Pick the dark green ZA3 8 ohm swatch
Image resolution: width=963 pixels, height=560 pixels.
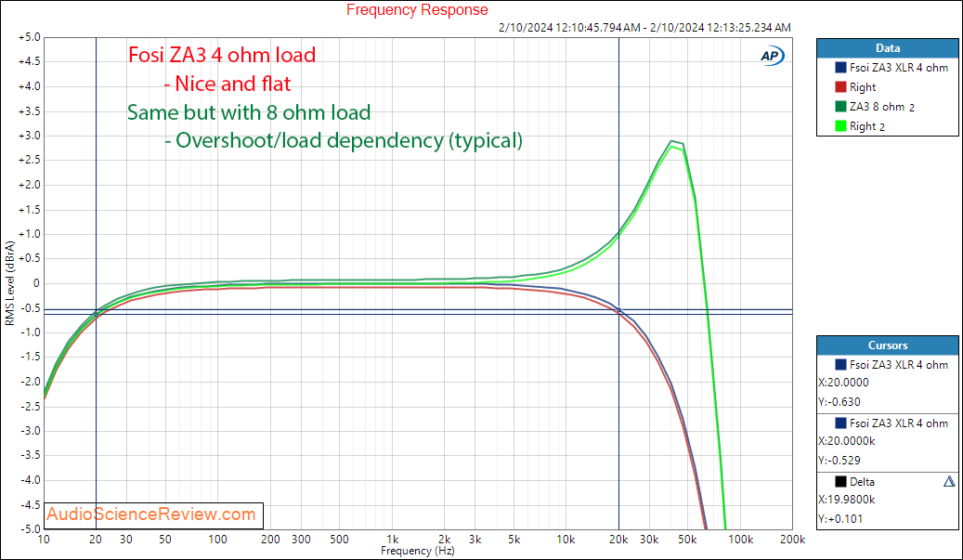840,107
